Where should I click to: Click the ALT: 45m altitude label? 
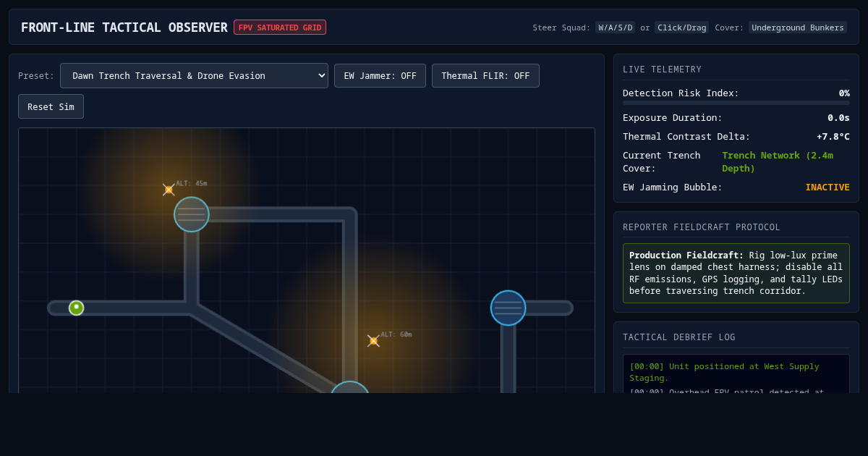(192, 183)
